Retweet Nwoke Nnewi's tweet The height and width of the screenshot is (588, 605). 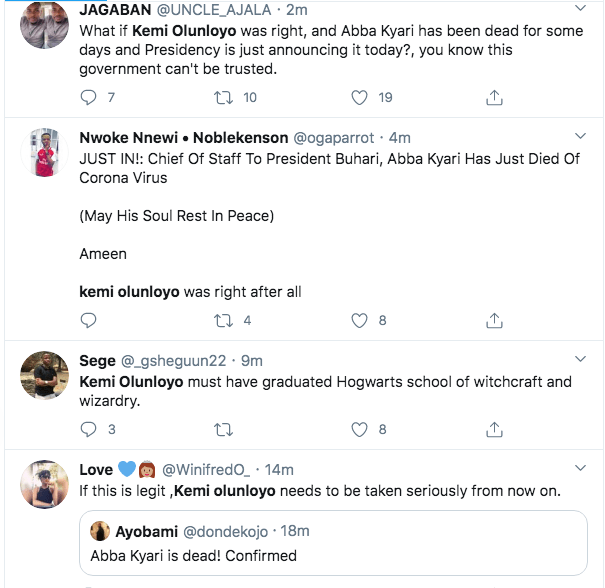tap(225, 321)
